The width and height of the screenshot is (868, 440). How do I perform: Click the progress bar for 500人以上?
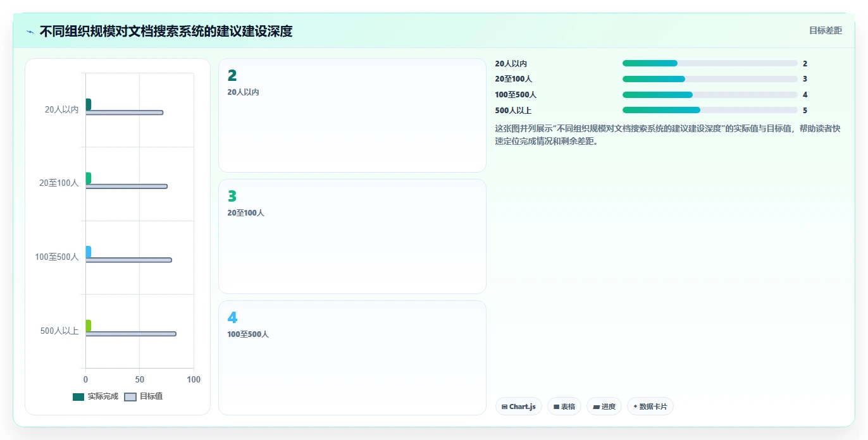[710, 110]
